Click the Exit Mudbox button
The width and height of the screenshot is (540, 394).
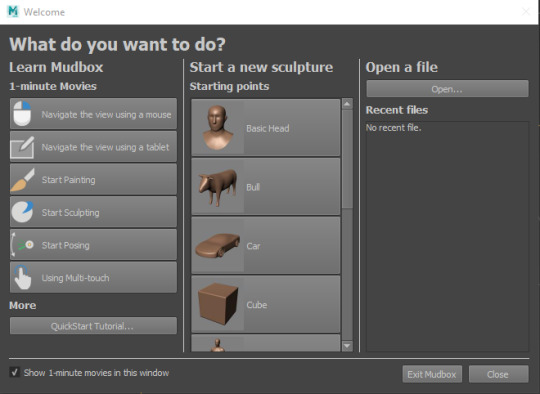point(432,374)
